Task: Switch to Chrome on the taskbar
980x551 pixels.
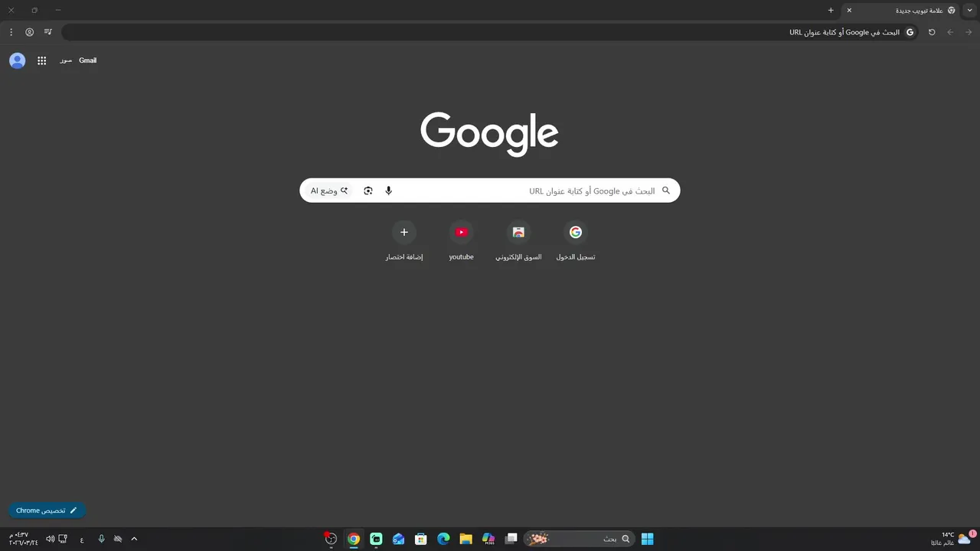Action: [x=353, y=539]
